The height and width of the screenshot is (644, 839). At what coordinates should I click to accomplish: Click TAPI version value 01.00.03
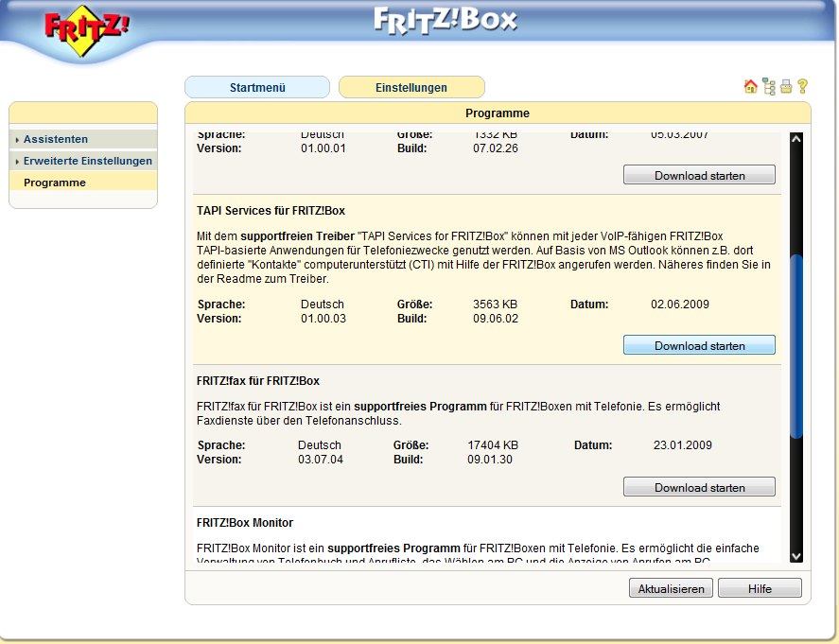tap(323, 319)
